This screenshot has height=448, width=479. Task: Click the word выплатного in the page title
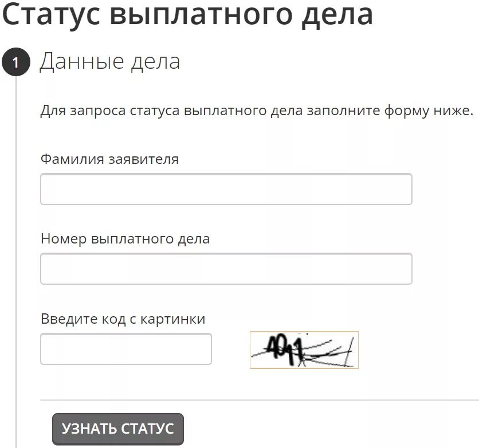(x=202, y=15)
